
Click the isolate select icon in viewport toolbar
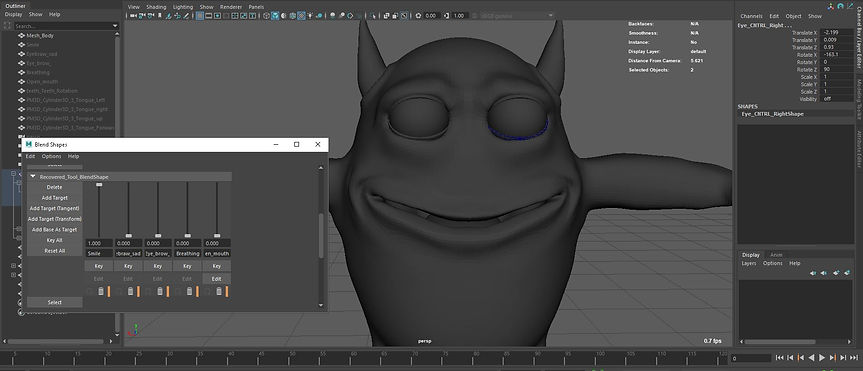374,15
